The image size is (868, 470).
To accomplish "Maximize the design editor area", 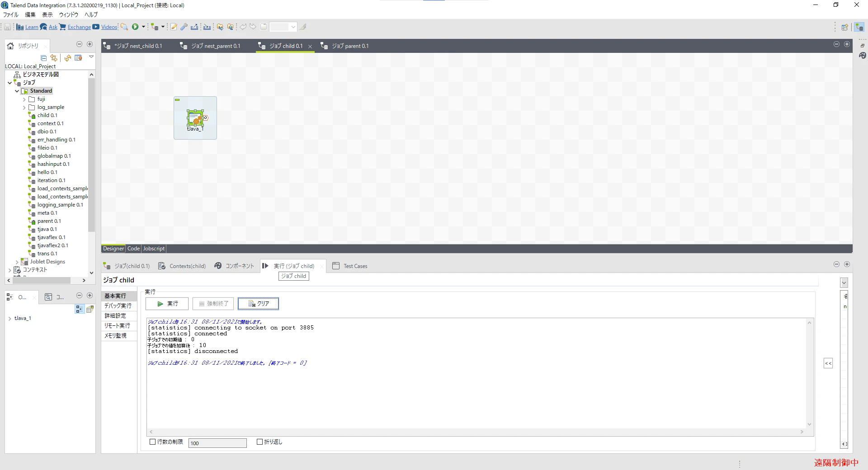I will click(x=847, y=44).
